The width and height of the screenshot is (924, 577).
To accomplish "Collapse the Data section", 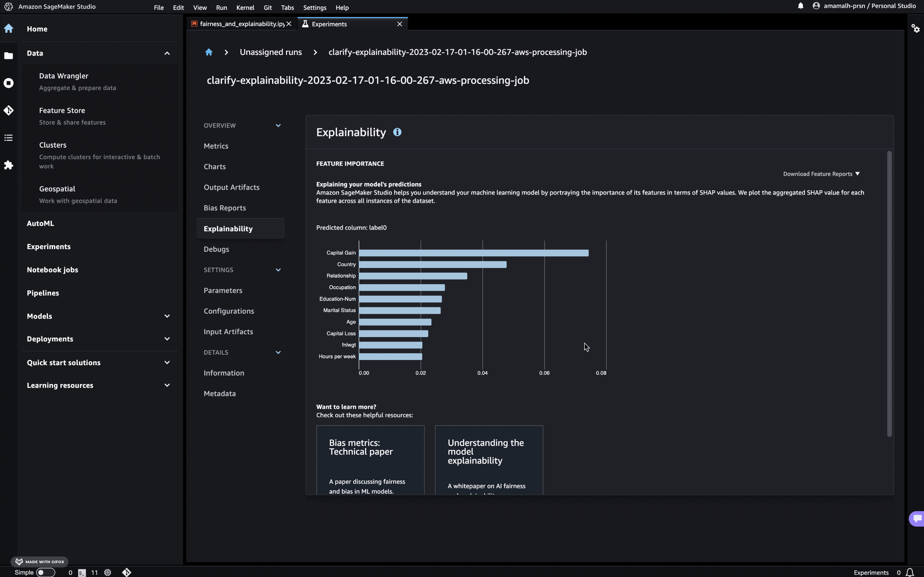I will 167,53.
